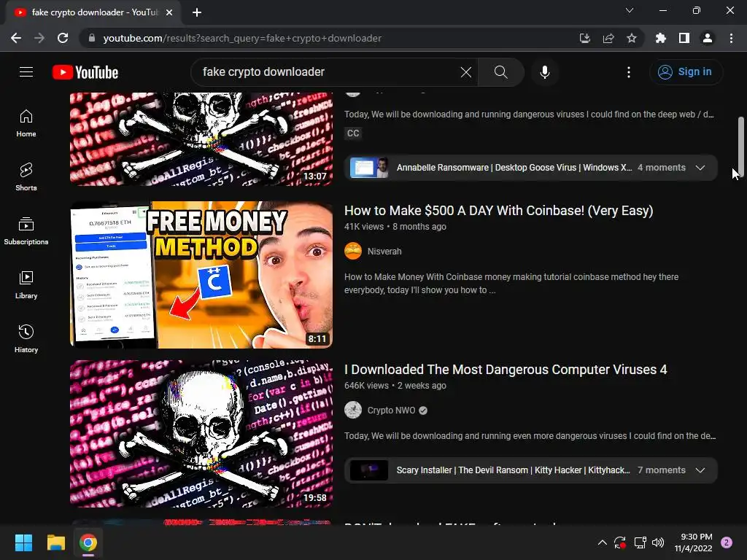The width and height of the screenshot is (747, 560).
Task: Open the Chrome three-dot menu
Action: pos(731,38)
